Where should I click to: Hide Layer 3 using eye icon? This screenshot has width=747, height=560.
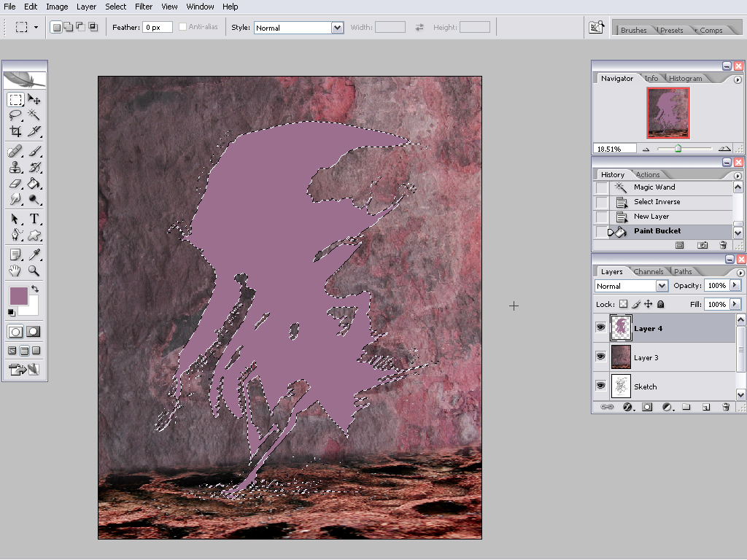pos(601,357)
